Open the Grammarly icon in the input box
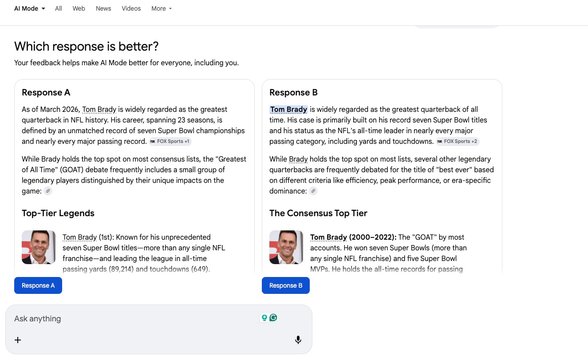This screenshot has height=364, width=588. pyautogui.click(x=273, y=318)
